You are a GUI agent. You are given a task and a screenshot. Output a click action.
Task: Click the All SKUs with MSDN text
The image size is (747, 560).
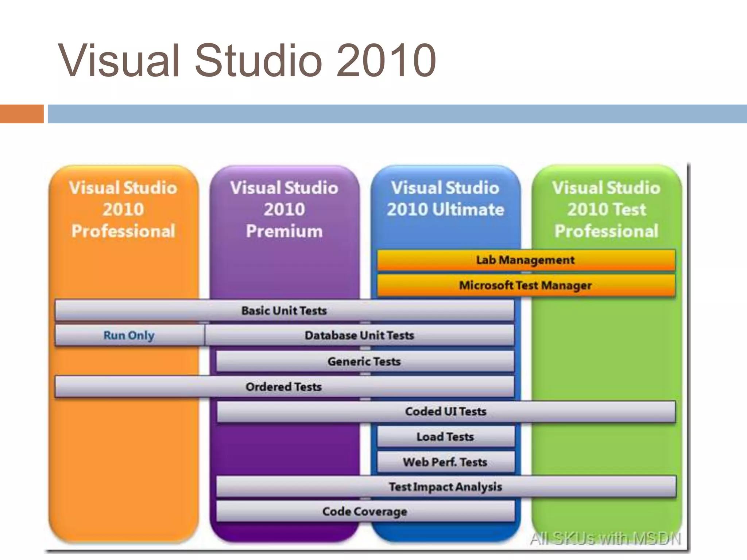coord(605,538)
